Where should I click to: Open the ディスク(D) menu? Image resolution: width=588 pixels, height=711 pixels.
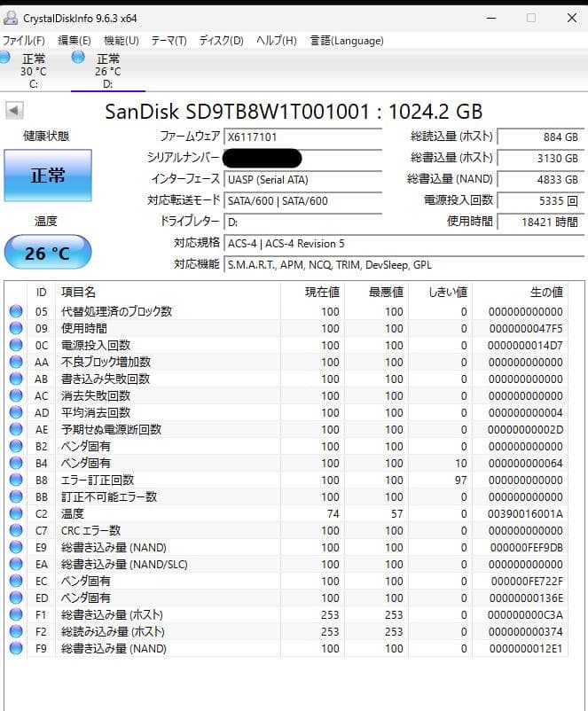[222, 41]
